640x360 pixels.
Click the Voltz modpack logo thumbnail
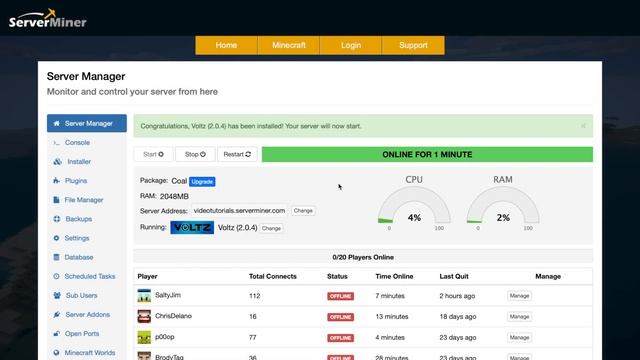point(192,227)
